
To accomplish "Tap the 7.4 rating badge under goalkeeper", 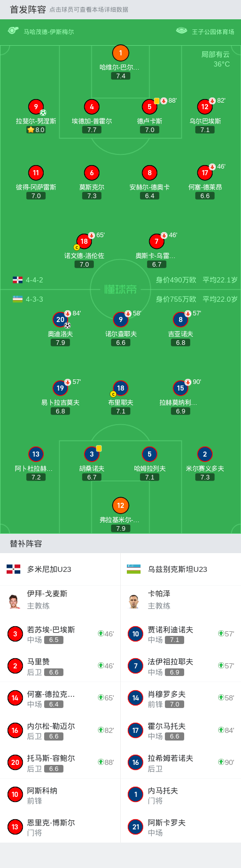I will pyautogui.click(x=121, y=76).
